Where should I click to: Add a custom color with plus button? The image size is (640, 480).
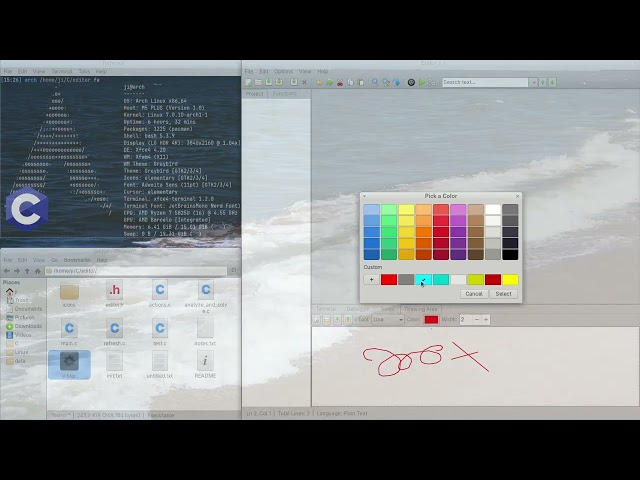pos(371,280)
